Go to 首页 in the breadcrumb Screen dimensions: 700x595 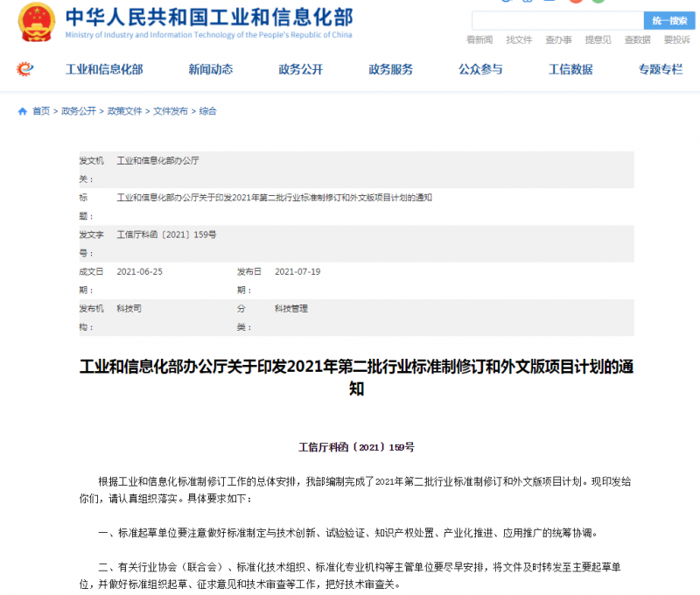[x=41, y=111]
